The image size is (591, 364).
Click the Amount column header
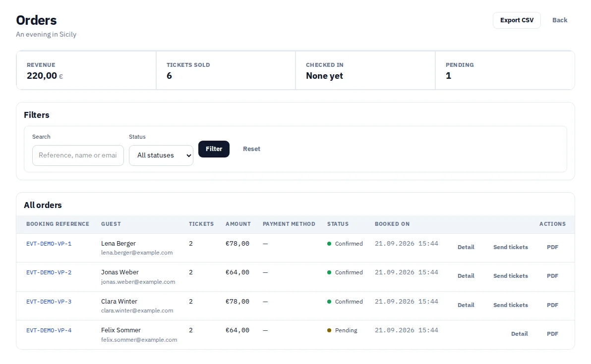pyautogui.click(x=238, y=224)
